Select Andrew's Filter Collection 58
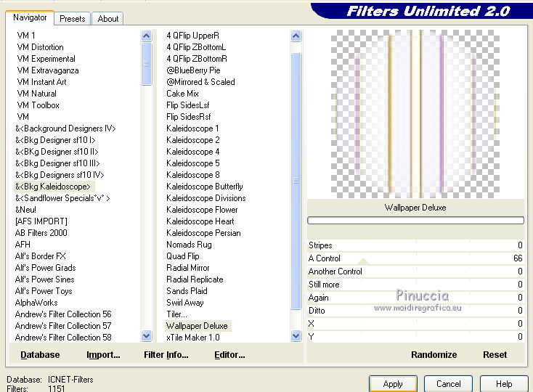533x392 pixels. [63, 338]
